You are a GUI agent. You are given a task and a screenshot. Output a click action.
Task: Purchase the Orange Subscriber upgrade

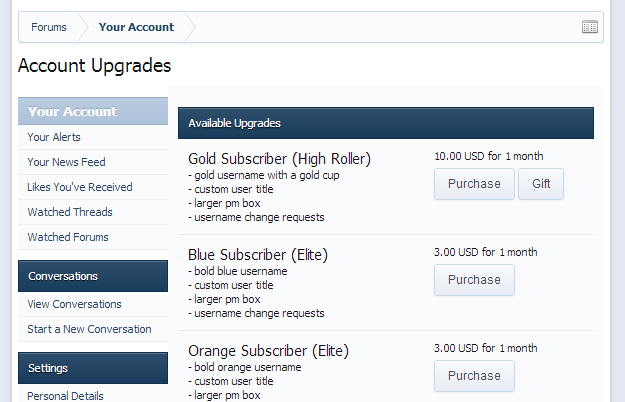click(474, 376)
